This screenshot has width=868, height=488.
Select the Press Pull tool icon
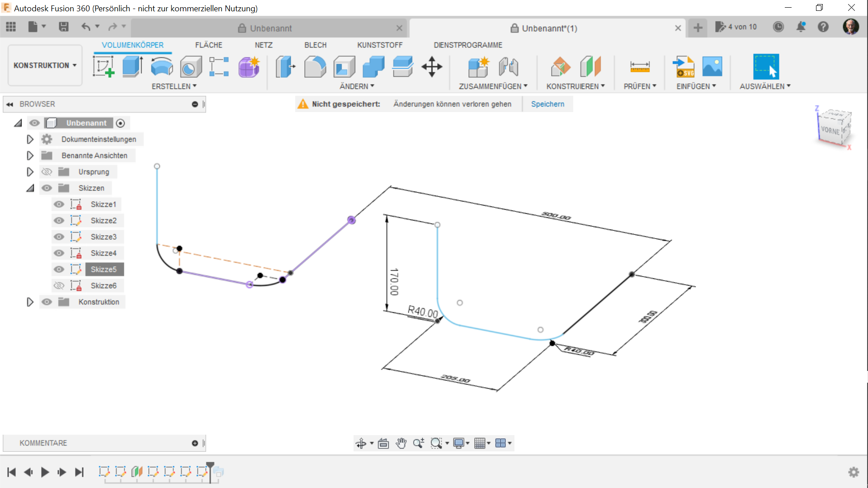285,67
